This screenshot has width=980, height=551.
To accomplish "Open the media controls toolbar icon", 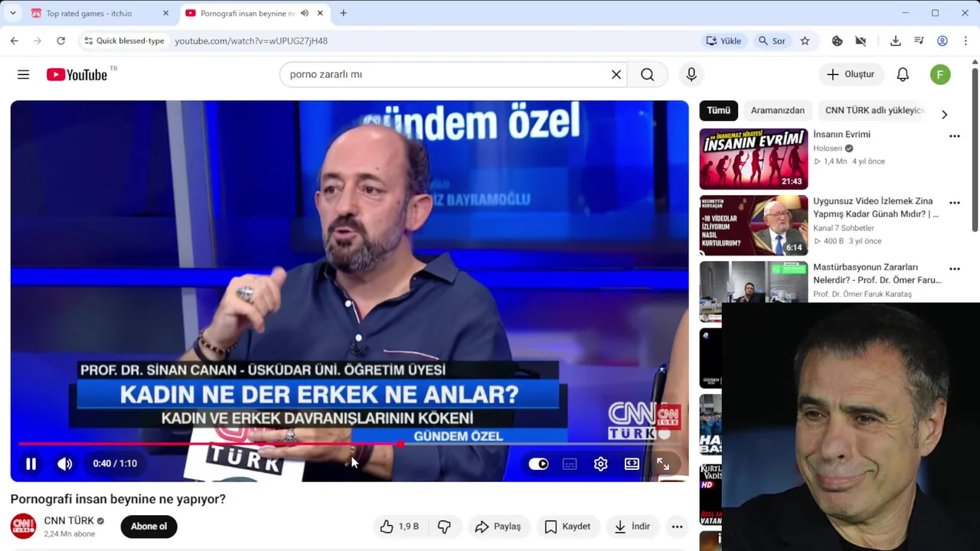I will pyautogui.click(x=919, y=41).
